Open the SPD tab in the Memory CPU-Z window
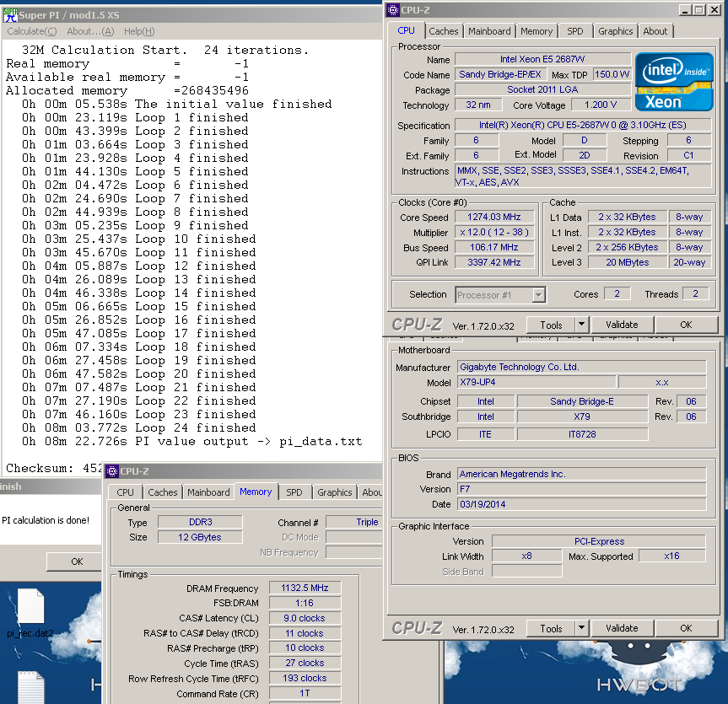This screenshot has width=728, height=704. 294,492
